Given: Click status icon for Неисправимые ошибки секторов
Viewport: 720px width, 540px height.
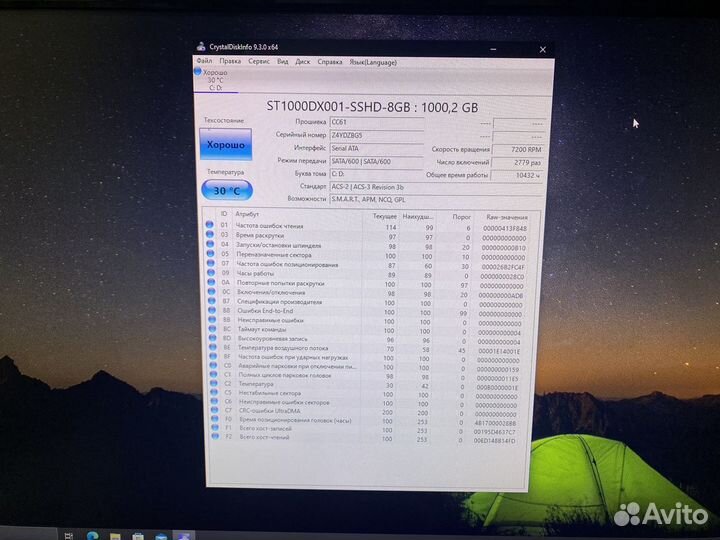Looking at the screenshot, I should [x=214, y=401].
